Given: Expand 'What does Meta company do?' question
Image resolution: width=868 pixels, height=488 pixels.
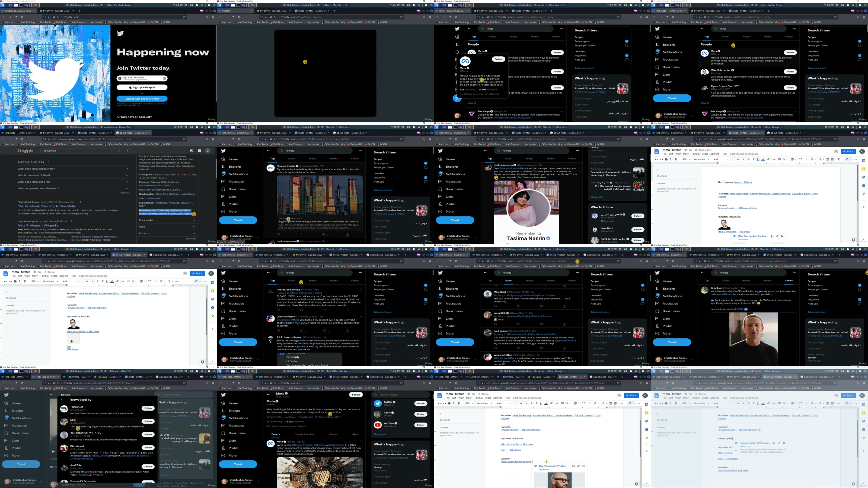Looking at the screenshot, I should pos(127,169).
